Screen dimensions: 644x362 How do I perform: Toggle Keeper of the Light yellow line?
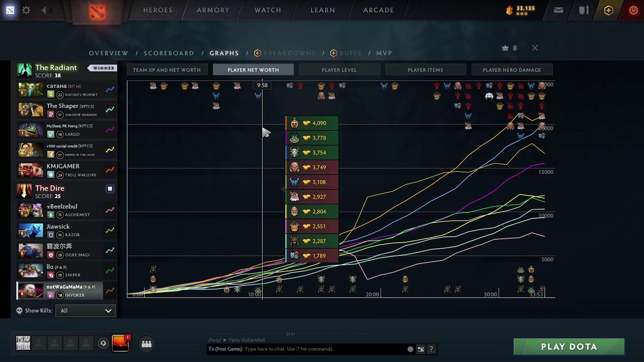pos(110,150)
